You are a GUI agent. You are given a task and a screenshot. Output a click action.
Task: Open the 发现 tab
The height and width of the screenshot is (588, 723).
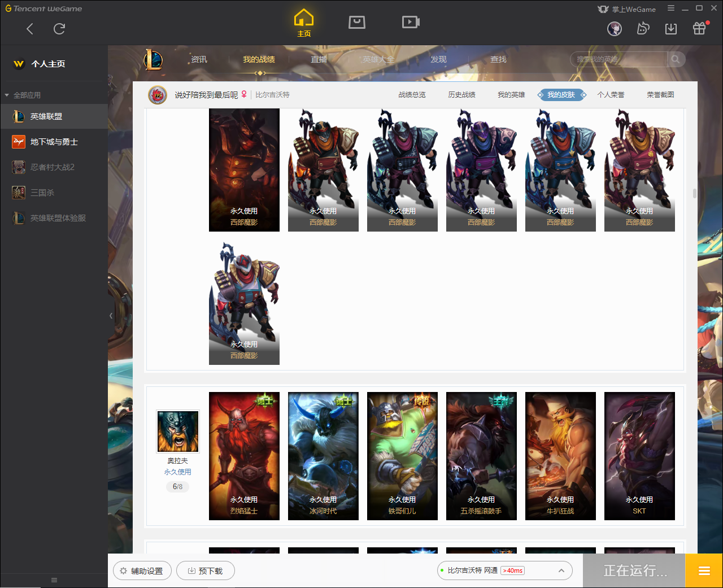point(438,59)
